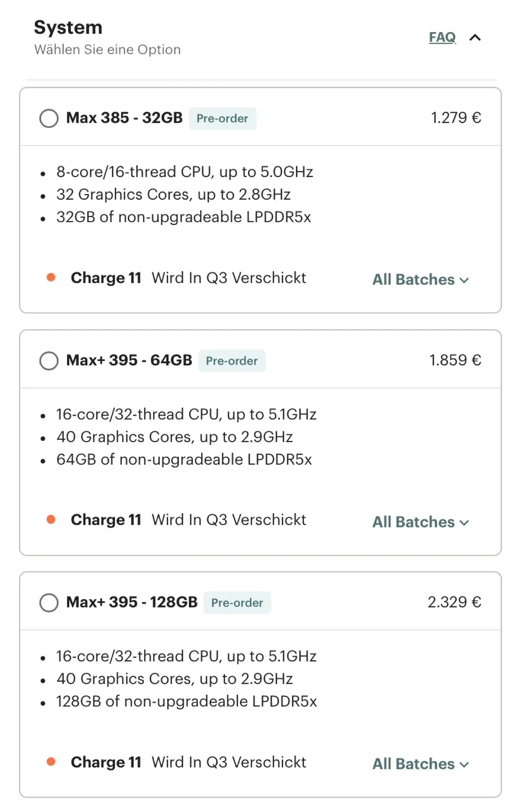Click the 2.329 € price
This screenshot has height=812, width=530.
click(x=454, y=602)
